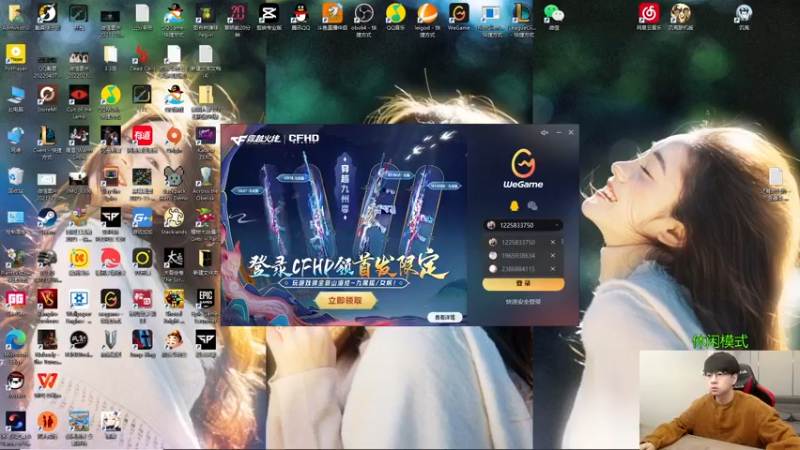Viewport: 800px width, 450px height.
Task: Remove account 2386884115 from the saved list
Action: 553,269
